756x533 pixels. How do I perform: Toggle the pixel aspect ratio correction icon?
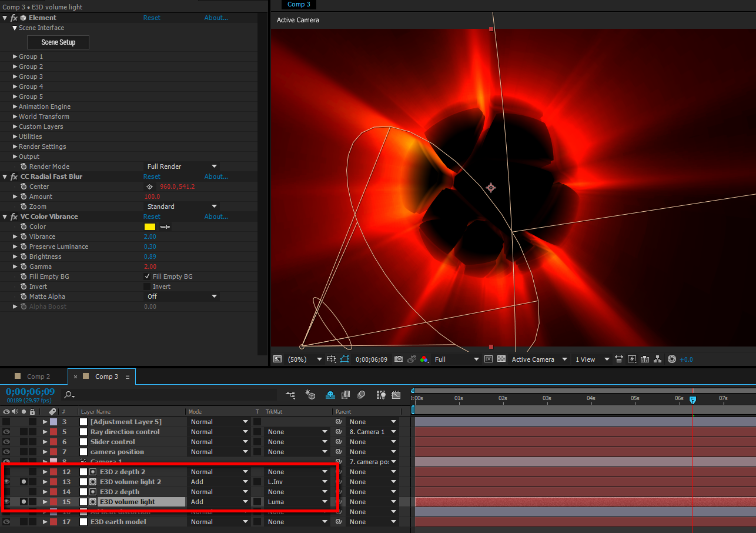[618, 359]
